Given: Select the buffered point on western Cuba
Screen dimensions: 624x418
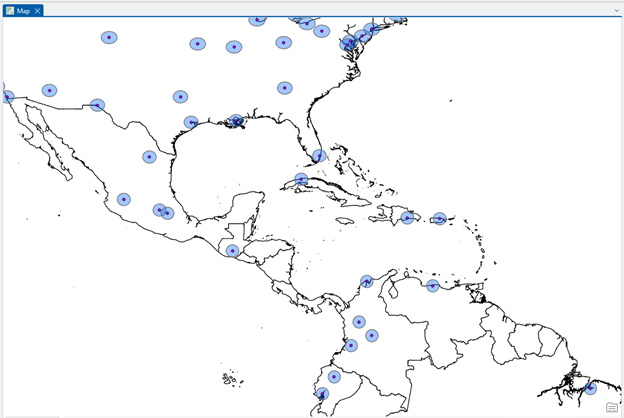Looking at the screenshot, I should [301, 179].
